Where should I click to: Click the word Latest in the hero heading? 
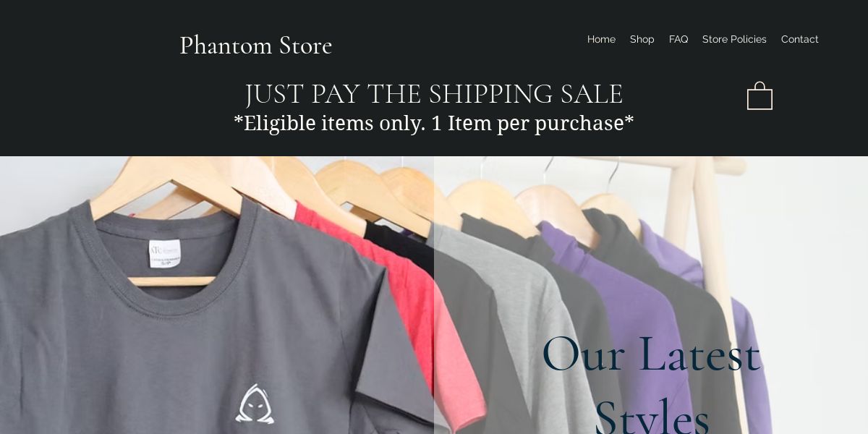(699, 354)
